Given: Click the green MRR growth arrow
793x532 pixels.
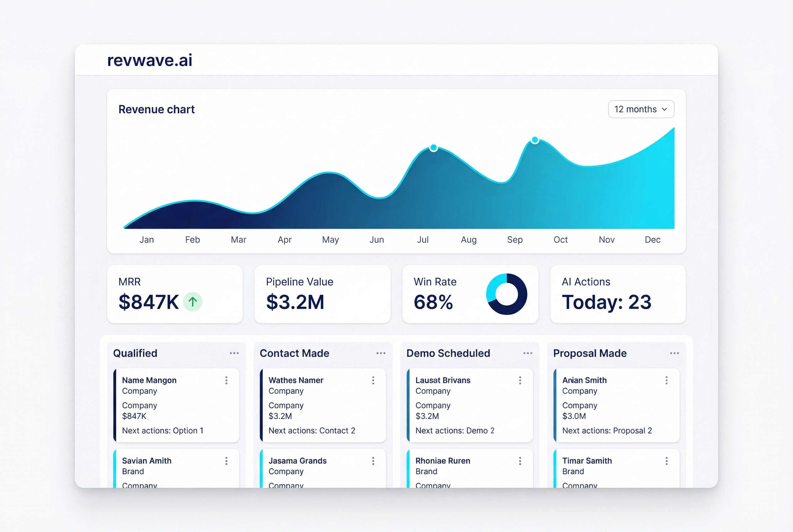Looking at the screenshot, I should point(193,301).
